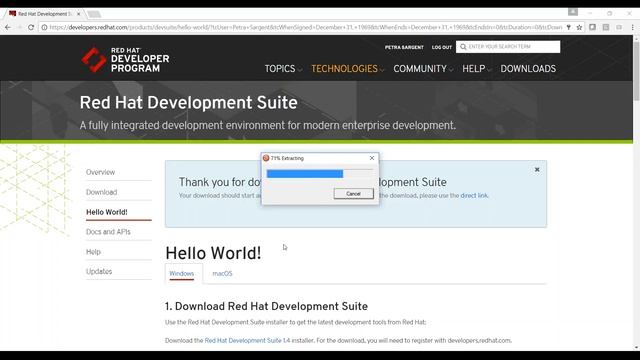Follow the direct link
The width and height of the screenshot is (640, 360).
[474, 196]
